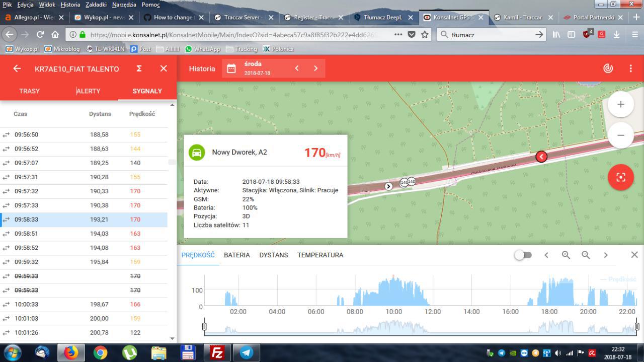Switch to the ALERTY tab

pos(89,91)
